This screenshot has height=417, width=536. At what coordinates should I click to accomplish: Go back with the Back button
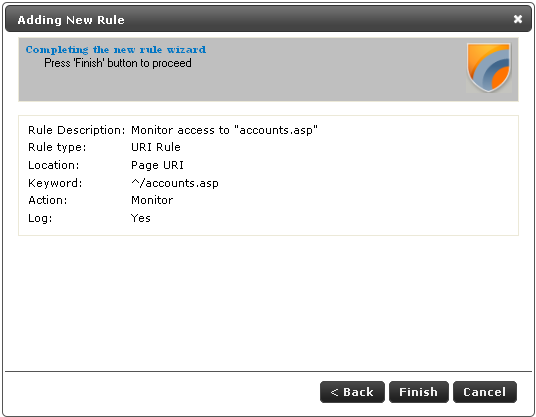click(x=352, y=392)
